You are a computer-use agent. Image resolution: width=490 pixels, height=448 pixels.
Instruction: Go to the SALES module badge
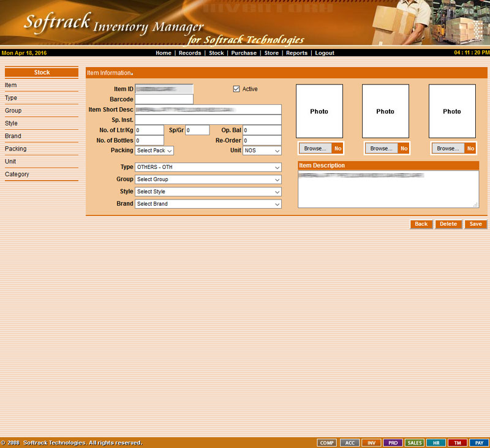tap(415, 442)
